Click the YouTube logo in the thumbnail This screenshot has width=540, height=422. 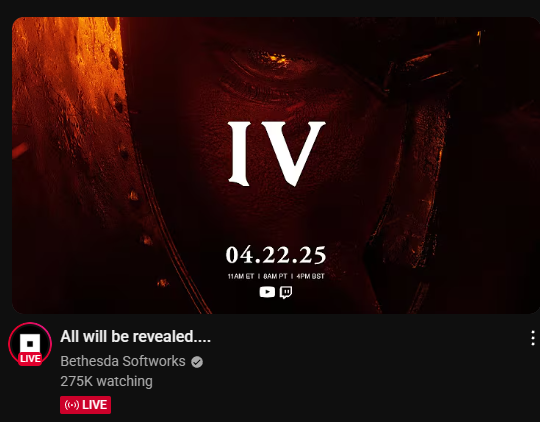(x=267, y=292)
